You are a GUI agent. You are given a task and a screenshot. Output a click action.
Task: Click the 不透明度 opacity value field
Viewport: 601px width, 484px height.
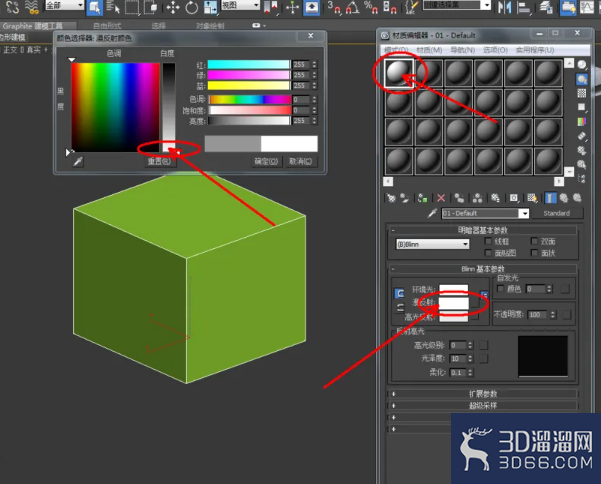click(x=538, y=315)
